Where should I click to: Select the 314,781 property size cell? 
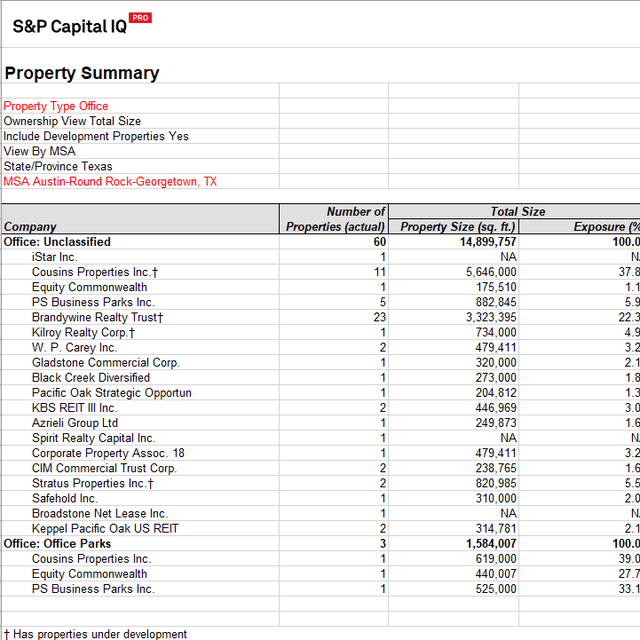[454, 529]
